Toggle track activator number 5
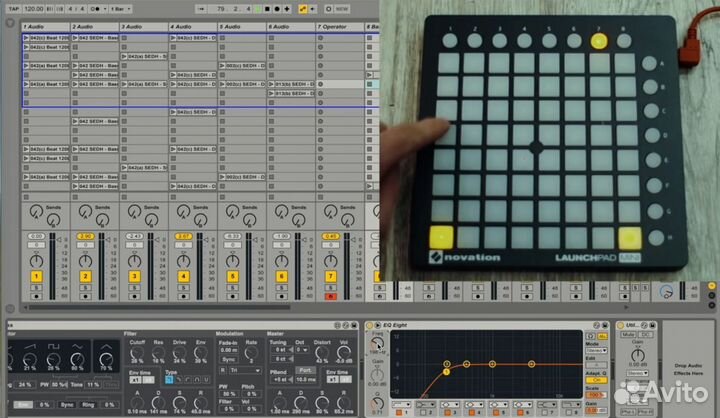720x418 pixels. pyautogui.click(x=232, y=277)
